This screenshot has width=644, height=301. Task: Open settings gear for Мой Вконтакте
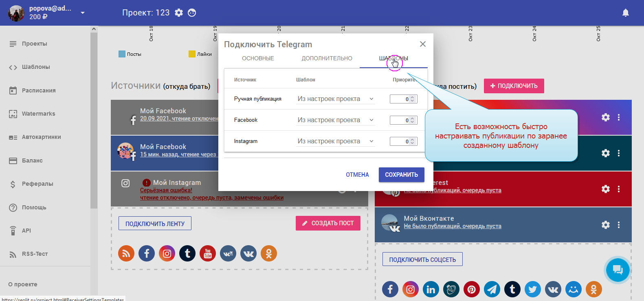[606, 225]
